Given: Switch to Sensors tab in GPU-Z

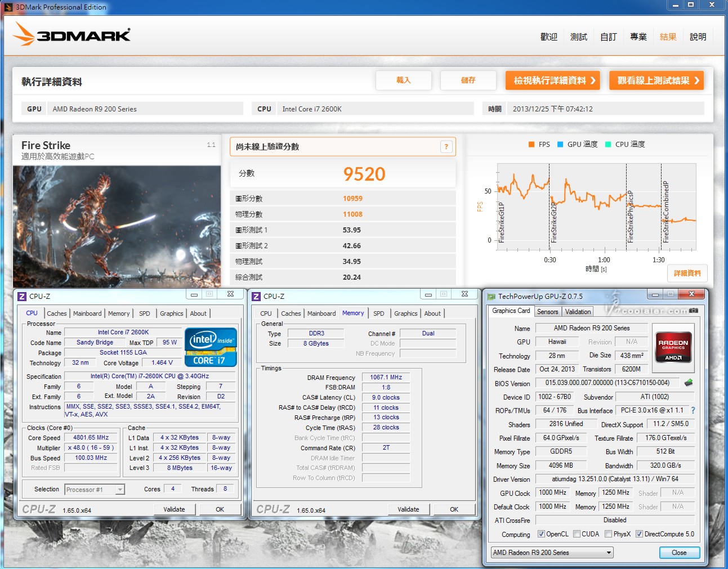Looking at the screenshot, I should pos(548,311).
